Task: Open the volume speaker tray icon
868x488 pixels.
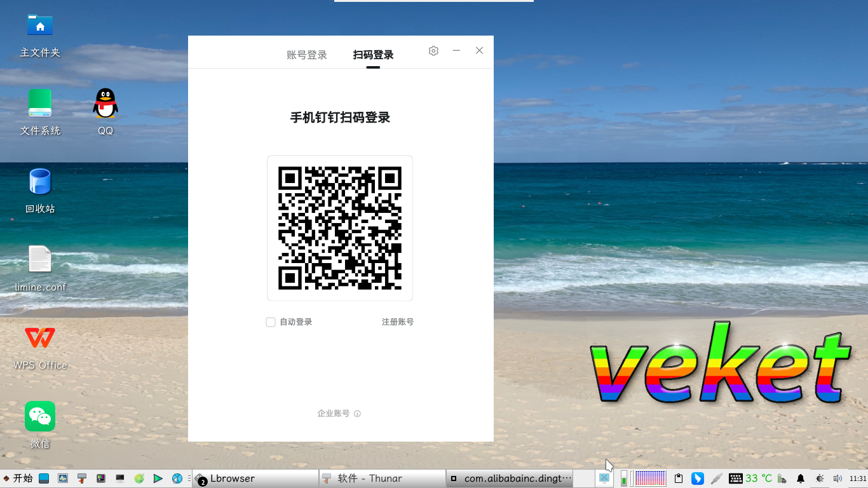Action: tap(837, 478)
